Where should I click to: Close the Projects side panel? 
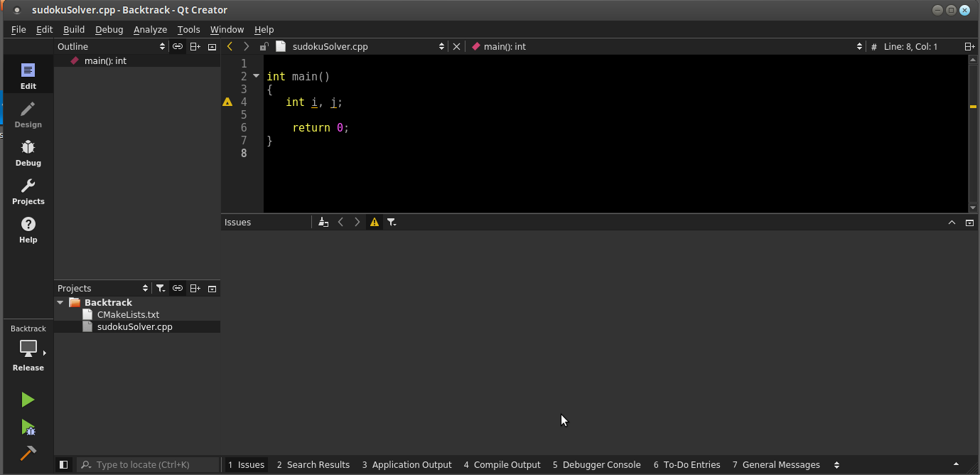pyautogui.click(x=212, y=289)
